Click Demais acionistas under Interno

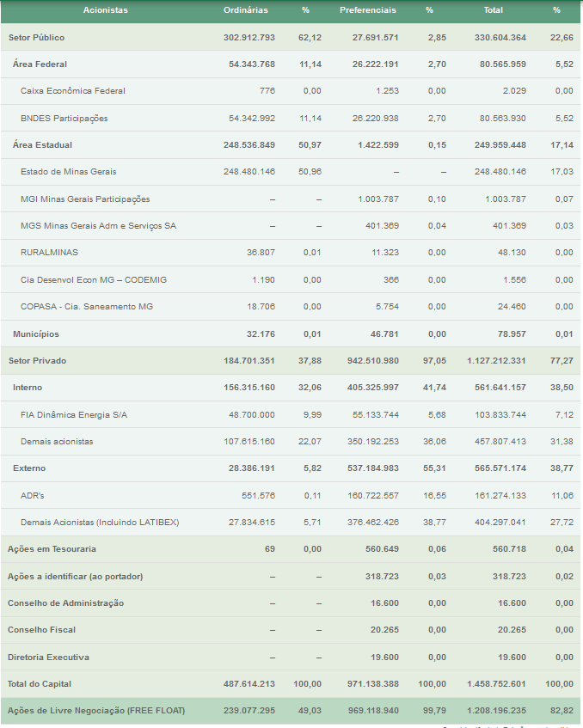point(57,442)
